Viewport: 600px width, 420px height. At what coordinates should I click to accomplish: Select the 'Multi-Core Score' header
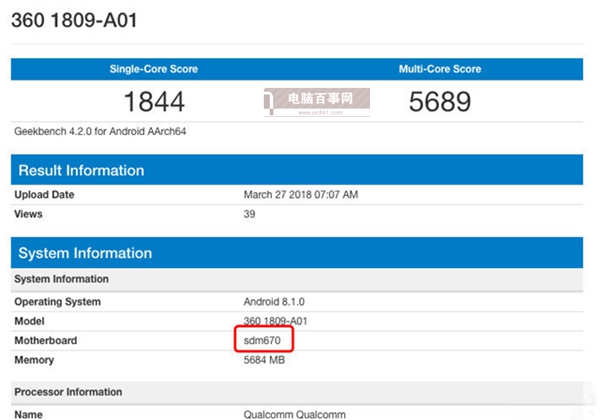[440, 69]
